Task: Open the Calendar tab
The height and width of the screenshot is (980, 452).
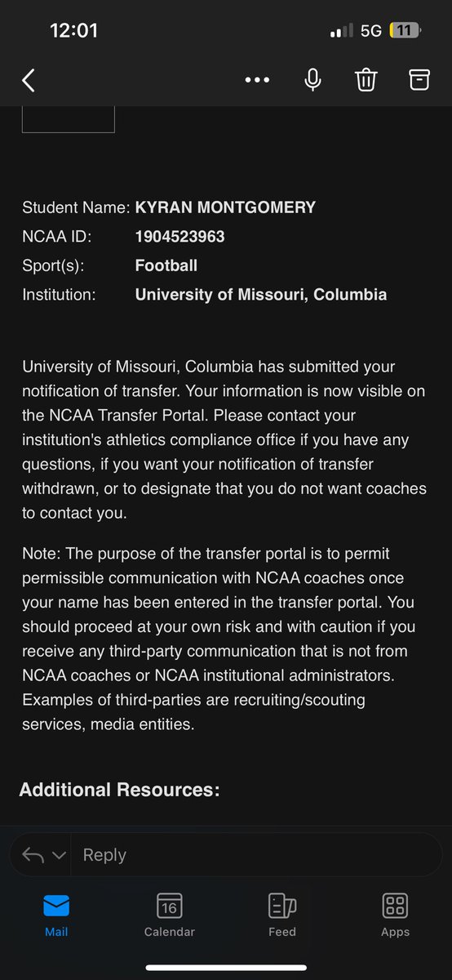Action: pyautogui.click(x=169, y=915)
